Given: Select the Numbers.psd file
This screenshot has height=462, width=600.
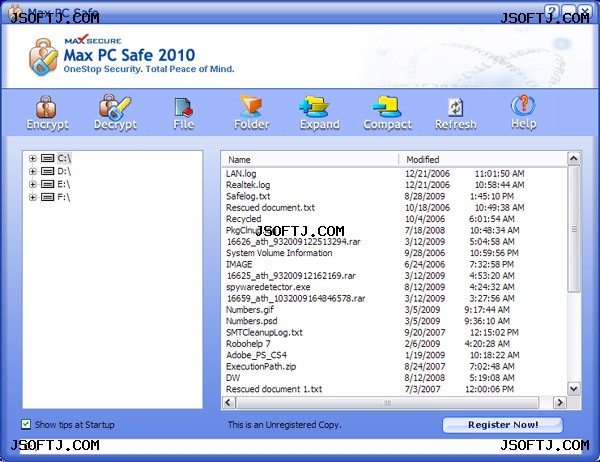Looking at the screenshot, I should pyautogui.click(x=251, y=321).
